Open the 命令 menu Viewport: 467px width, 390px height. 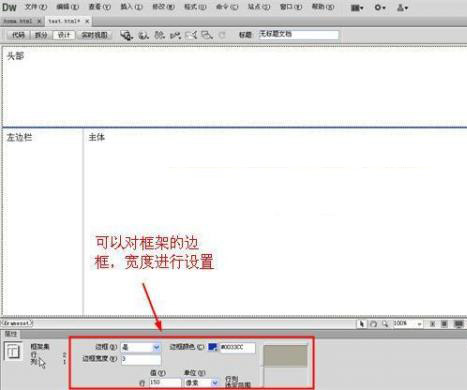click(x=227, y=7)
